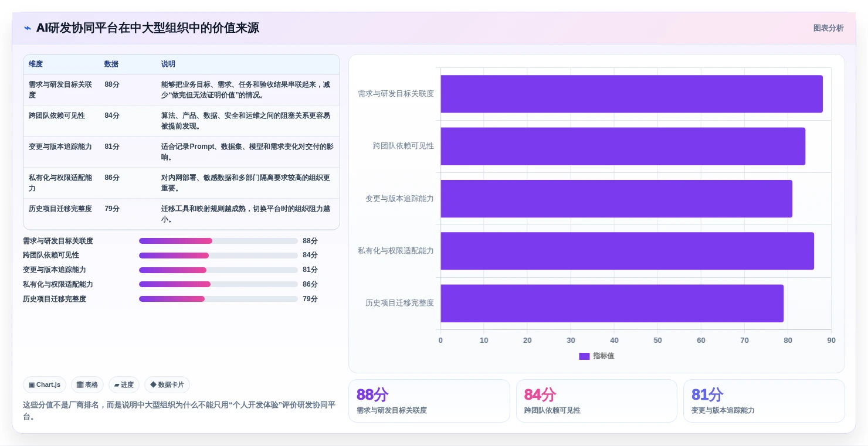The image size is (868, 446).
Task: Click the x-axis tick label 0
Action: click(x=440, y=341)
